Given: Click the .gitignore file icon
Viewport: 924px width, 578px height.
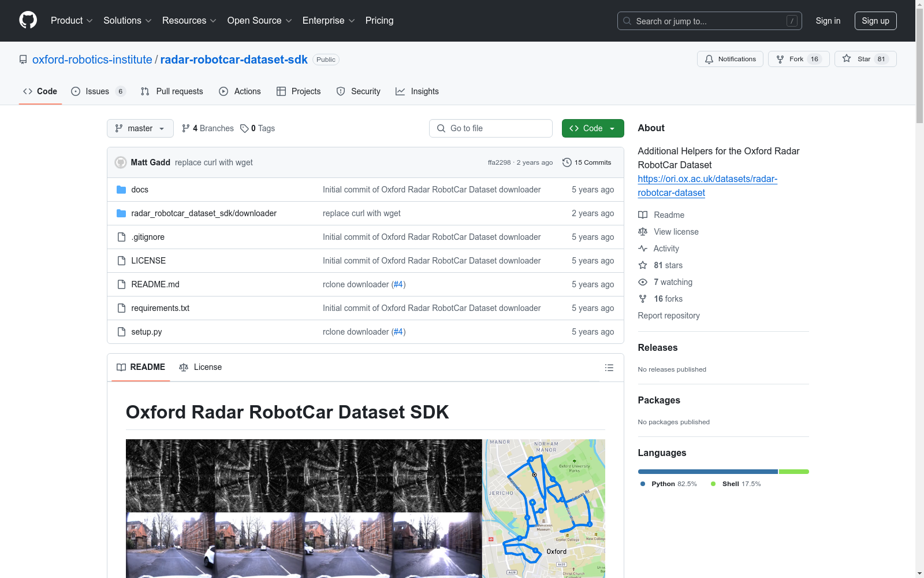Looking at the screenshot, I should tap(121, 237).
